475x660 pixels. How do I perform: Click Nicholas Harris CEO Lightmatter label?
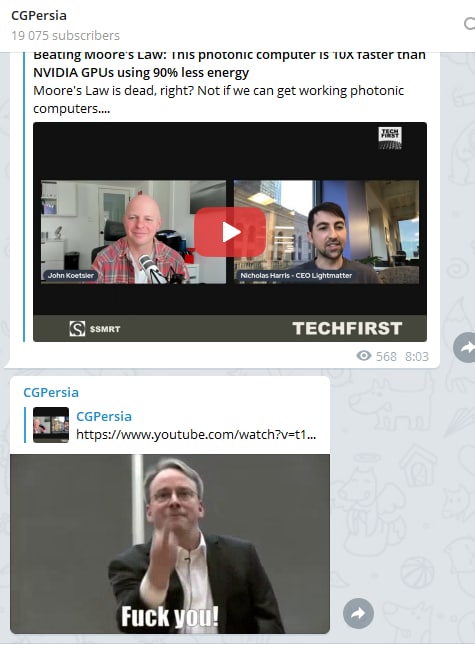[296, 275]
